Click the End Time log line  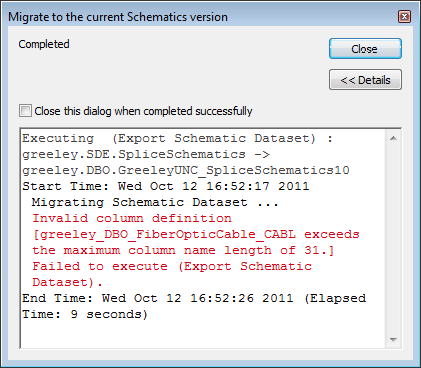(x=194, y=306)
